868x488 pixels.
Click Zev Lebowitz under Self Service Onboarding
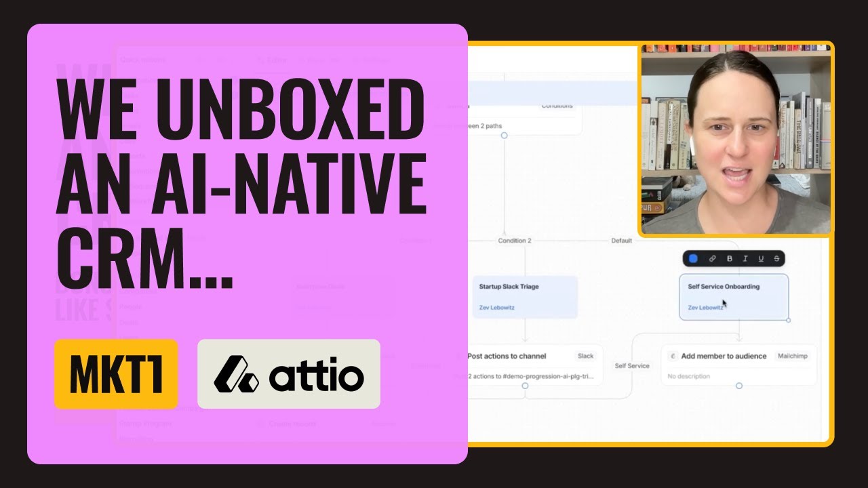pyautogui.click(x=707, y=308)
